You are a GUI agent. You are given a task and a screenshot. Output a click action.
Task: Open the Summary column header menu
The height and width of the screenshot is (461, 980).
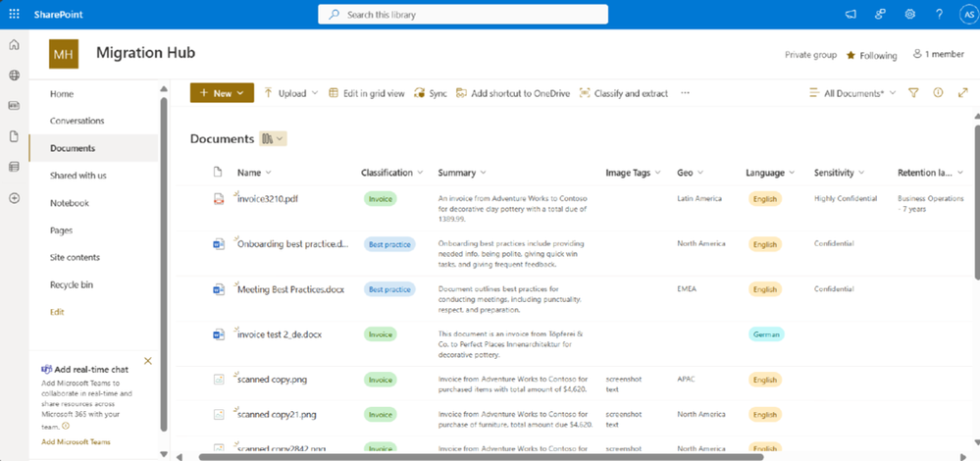462,173
